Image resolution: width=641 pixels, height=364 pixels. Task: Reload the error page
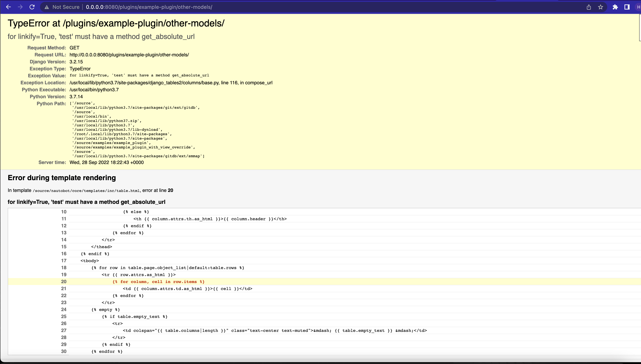(32, 7)
